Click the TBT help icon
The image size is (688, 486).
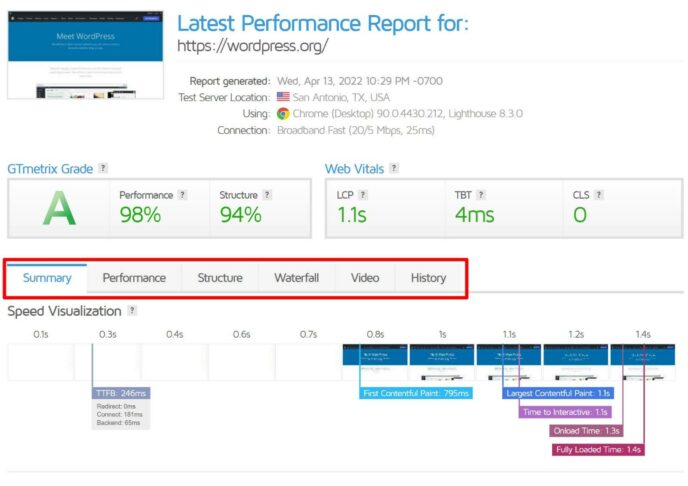tap(481, 195)
